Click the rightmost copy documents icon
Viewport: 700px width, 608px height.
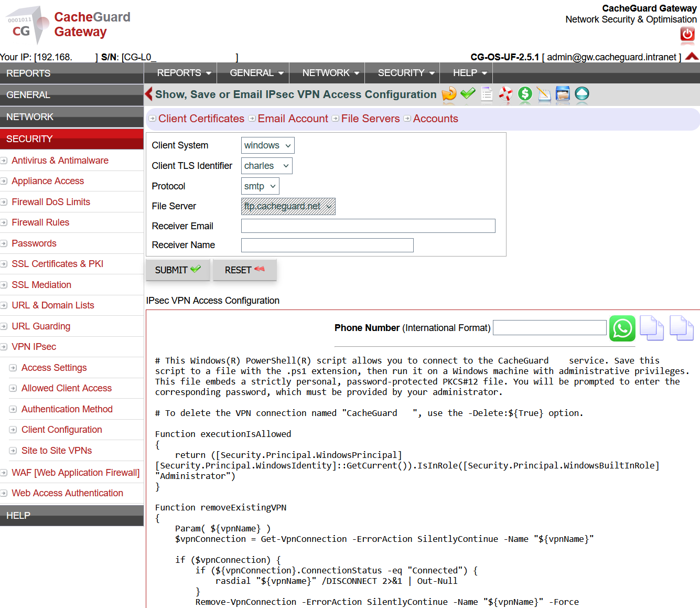click(x=682, y=328)
